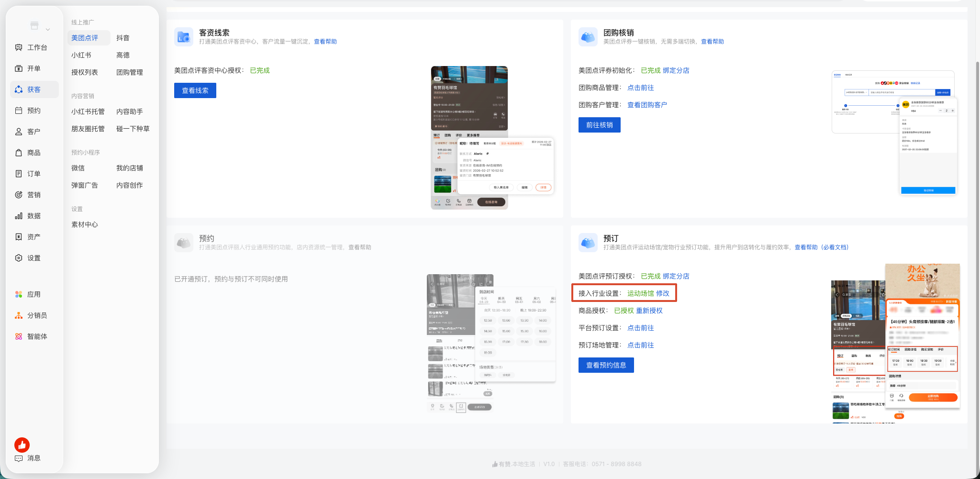Select 碰一下种草 menu item
The width and height of the screenshot is (980, 479).
[x=133, y=129]
